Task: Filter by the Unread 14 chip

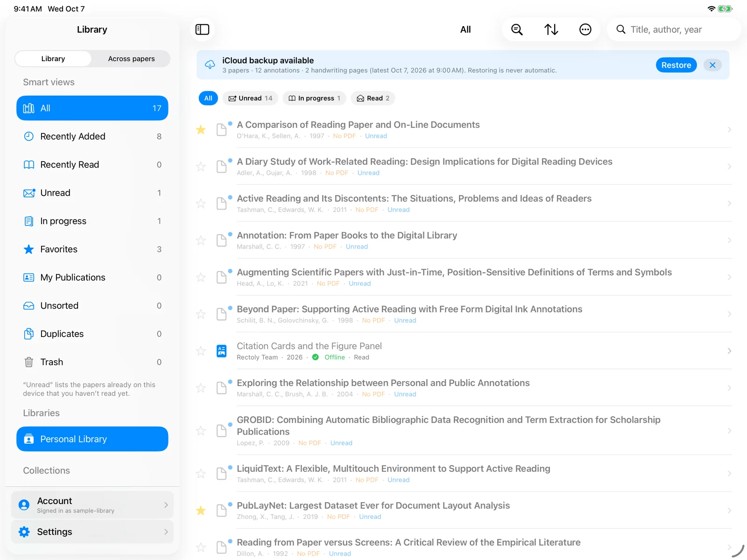Action: click(250, 98)
